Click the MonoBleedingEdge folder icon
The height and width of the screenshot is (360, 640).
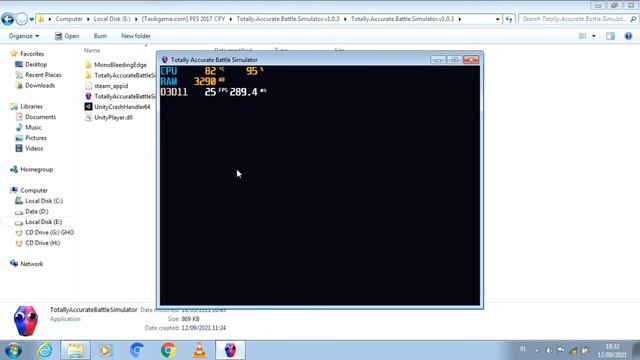[x=88, y=65]
